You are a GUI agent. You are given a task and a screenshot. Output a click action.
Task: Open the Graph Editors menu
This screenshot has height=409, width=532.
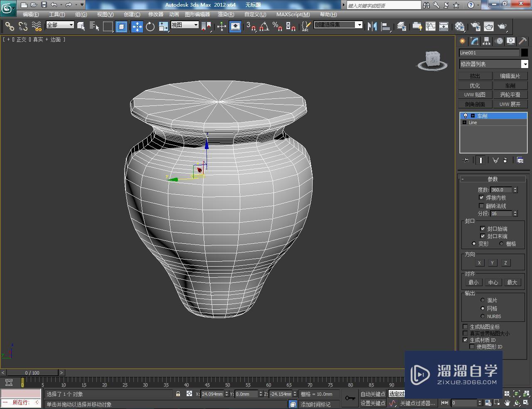pyautogui.click(x=197, y=14)
